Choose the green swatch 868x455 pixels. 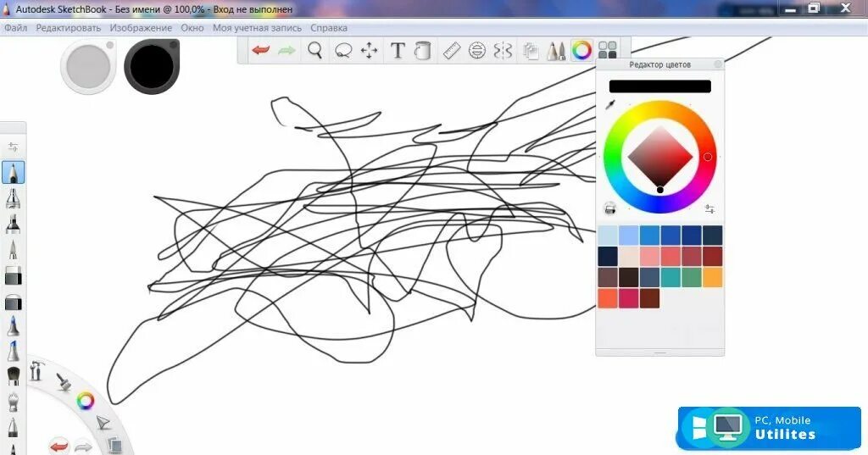click(692, 277)
